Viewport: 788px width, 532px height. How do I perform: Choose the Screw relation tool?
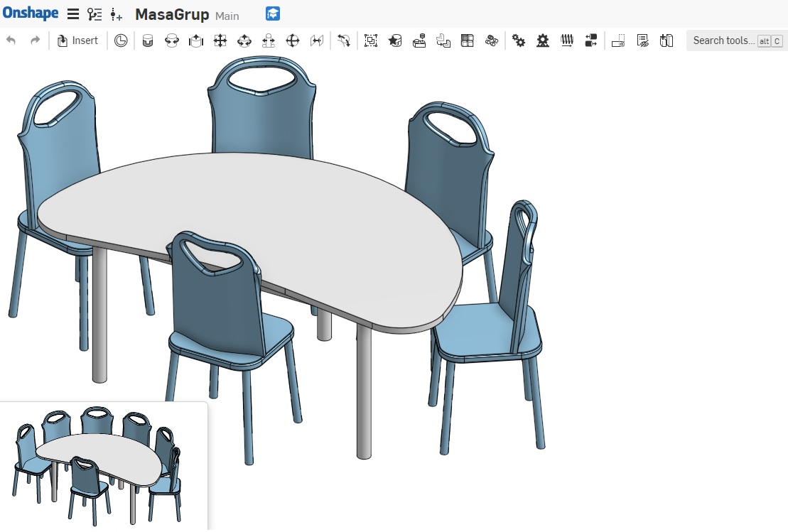[567, 41]
